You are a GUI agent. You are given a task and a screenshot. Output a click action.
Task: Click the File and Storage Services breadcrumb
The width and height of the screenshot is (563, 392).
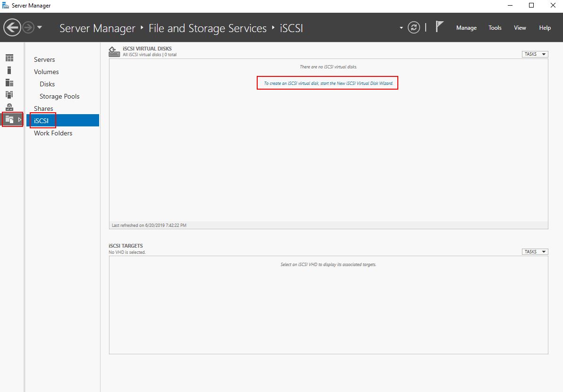tap(208, 28)
